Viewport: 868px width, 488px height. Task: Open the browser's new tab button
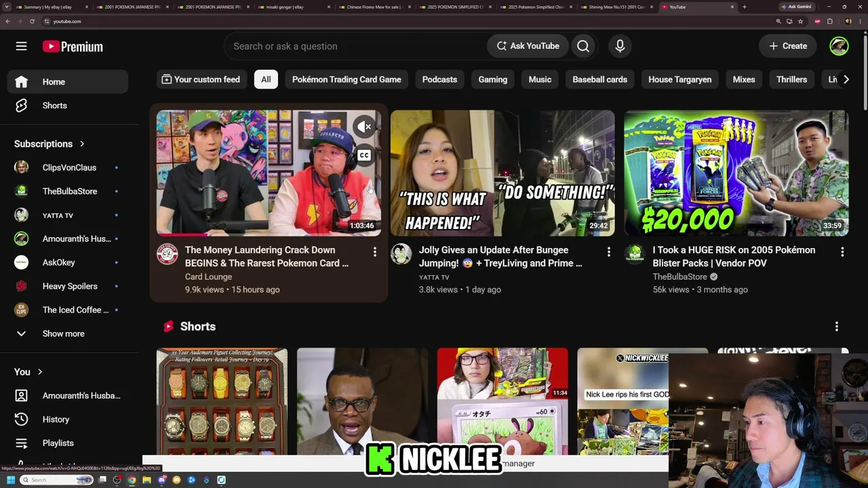744,7
